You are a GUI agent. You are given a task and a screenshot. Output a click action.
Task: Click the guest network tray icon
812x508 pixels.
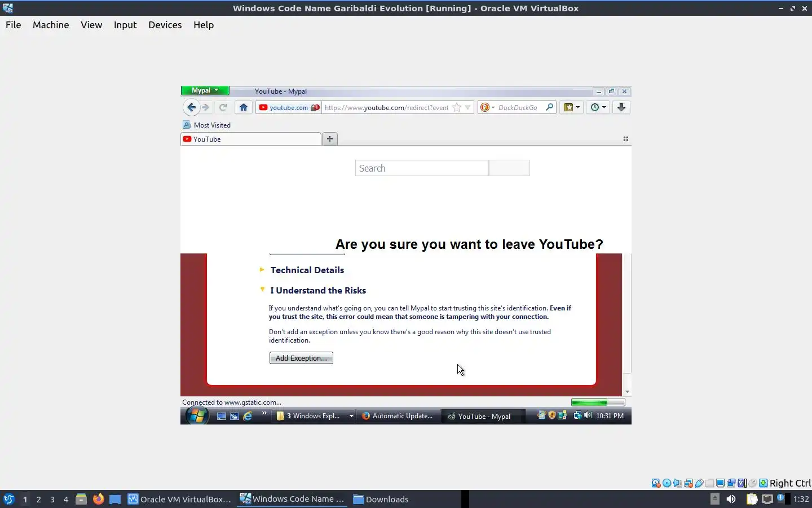coord(577,415)
